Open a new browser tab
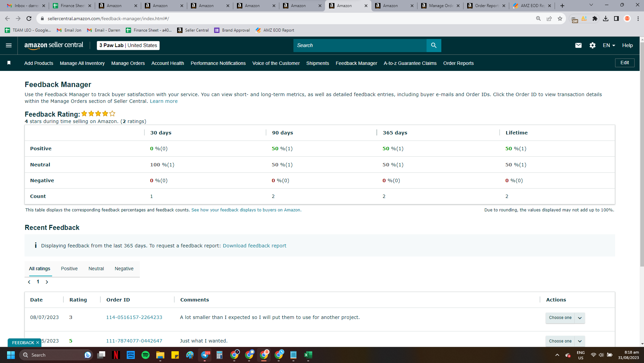This screenshot has width=644, height=363. [x=562, y=6]
